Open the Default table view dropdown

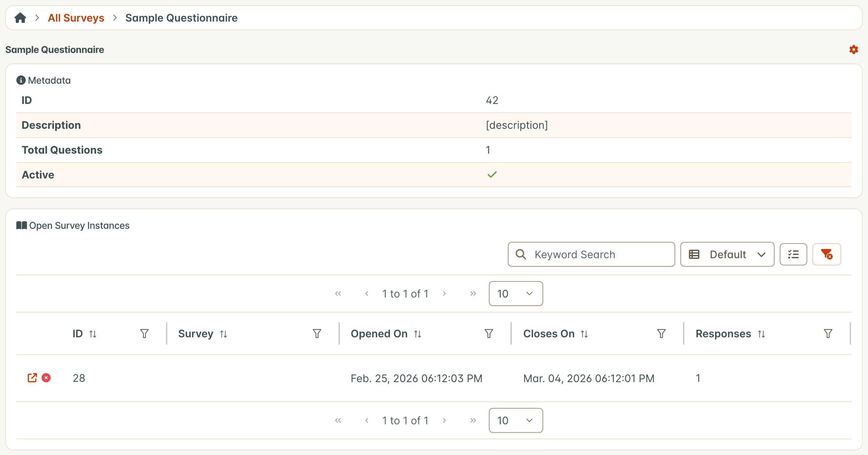[727, 254]
